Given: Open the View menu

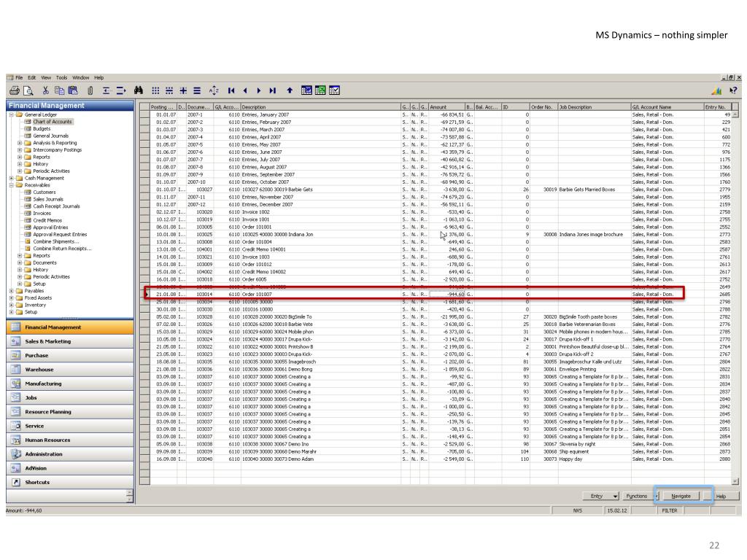Looking at the screenshot, I should tap(46, 77).
